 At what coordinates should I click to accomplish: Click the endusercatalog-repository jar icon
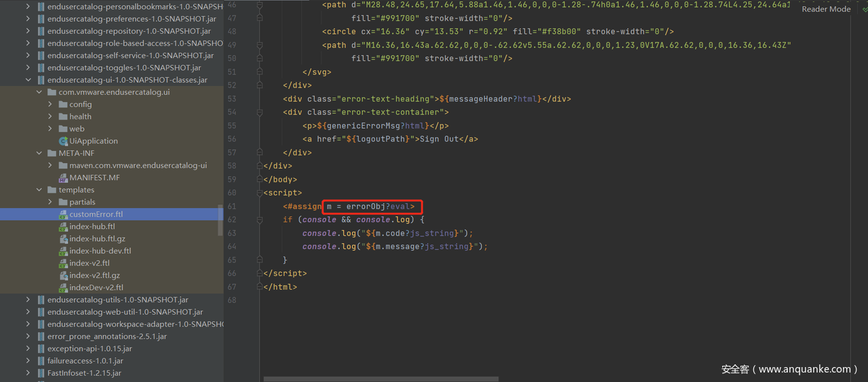pyautogui.click(x=41, y=31)
